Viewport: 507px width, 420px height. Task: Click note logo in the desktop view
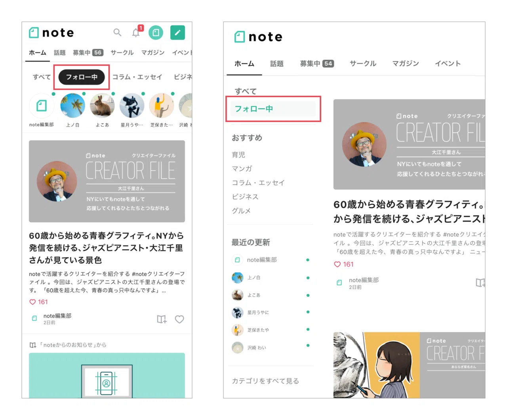(259, 37)
